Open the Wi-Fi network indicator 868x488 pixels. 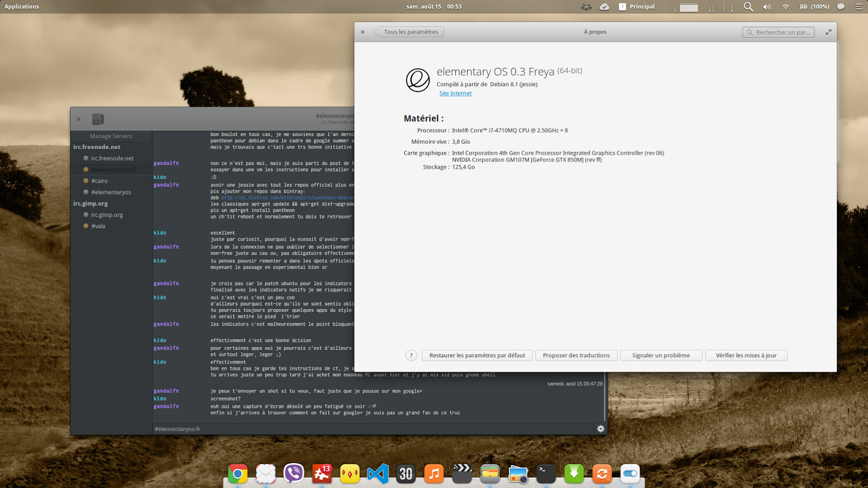pos(785,7)
